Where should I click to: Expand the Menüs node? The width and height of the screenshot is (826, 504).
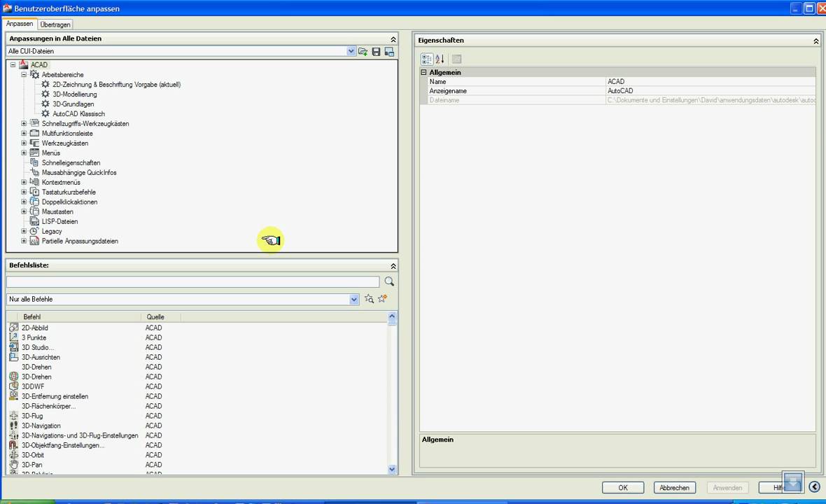pyautogui.click(x=24, y=153)
